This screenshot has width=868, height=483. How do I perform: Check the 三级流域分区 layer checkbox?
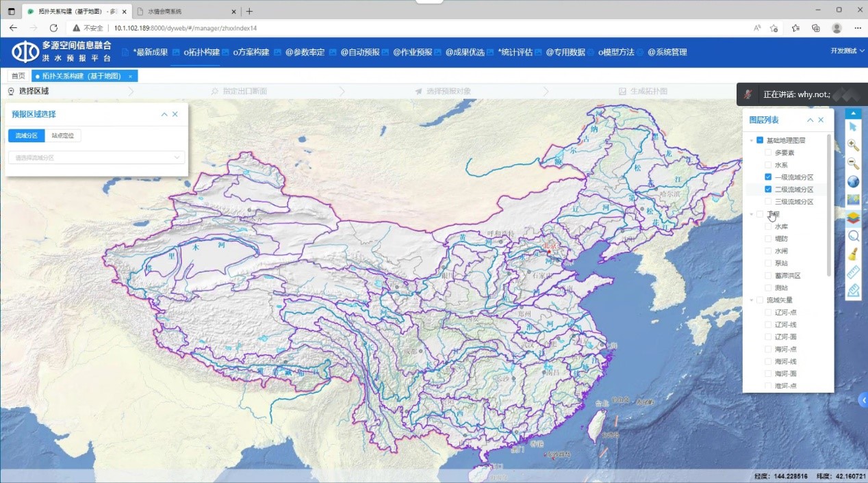[768, 202]
